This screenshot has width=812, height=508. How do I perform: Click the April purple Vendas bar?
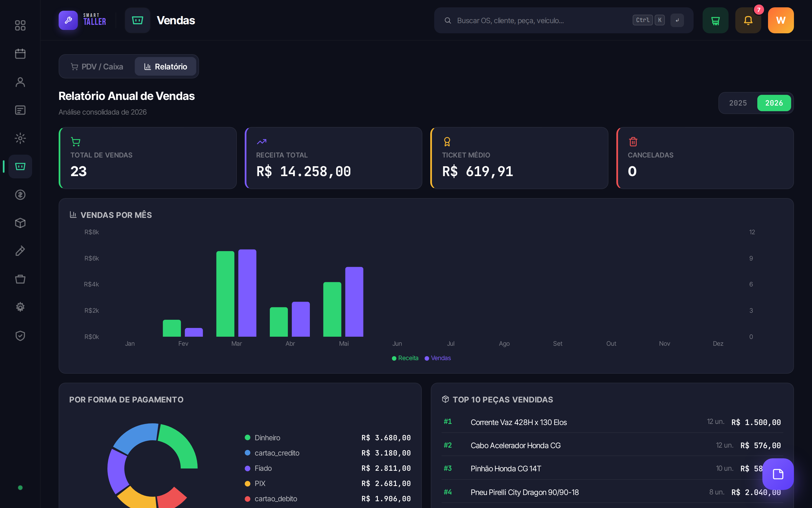pos(301,319)
